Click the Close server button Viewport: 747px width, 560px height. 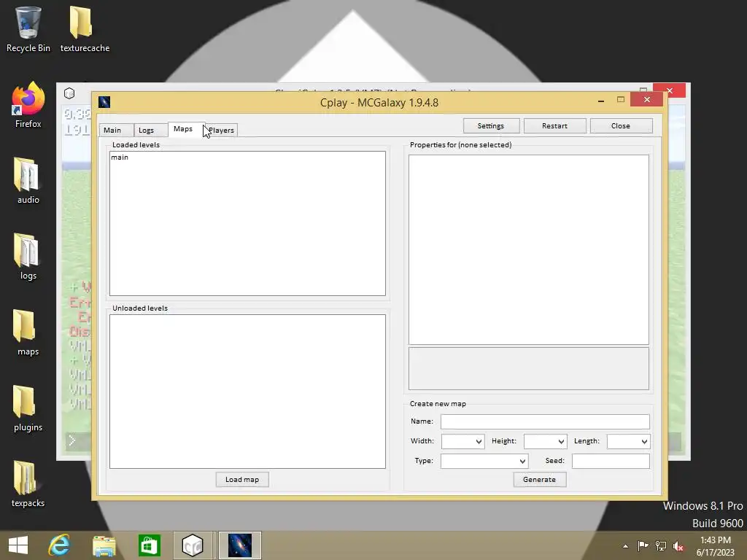pos(621,125)
